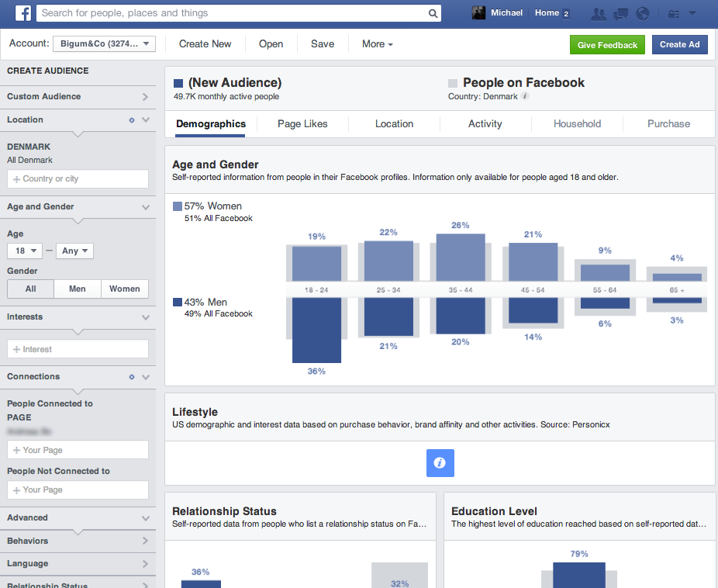Toggle the Advanced section chevron
Screen dimensions: 718x588
tap(146, 518)
